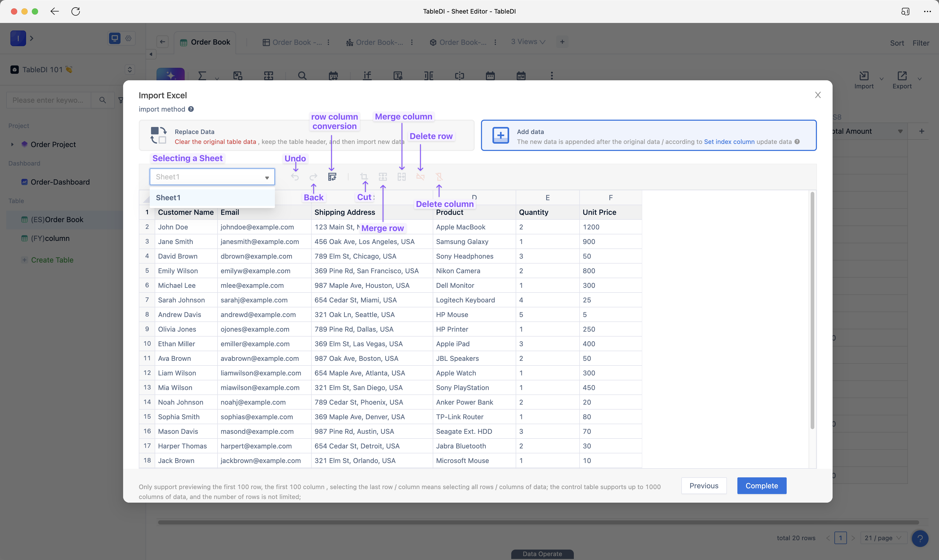Click the Complete button

762,485
